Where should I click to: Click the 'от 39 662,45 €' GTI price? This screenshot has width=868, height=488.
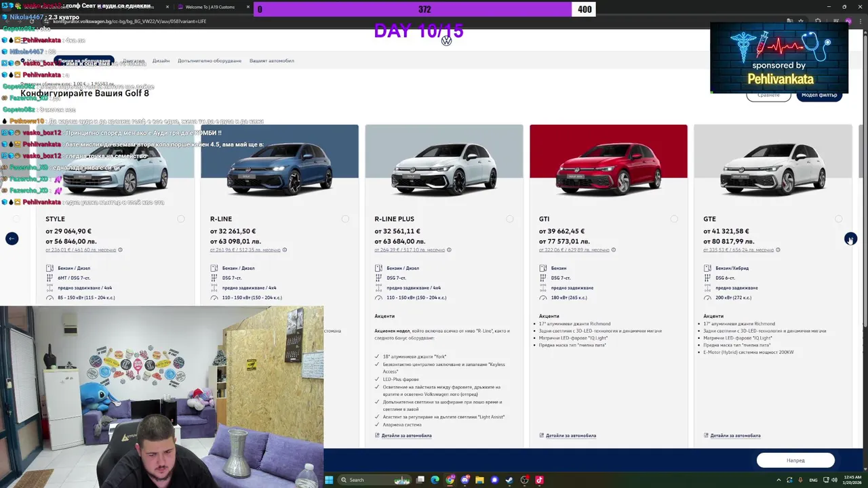[561, 231]
